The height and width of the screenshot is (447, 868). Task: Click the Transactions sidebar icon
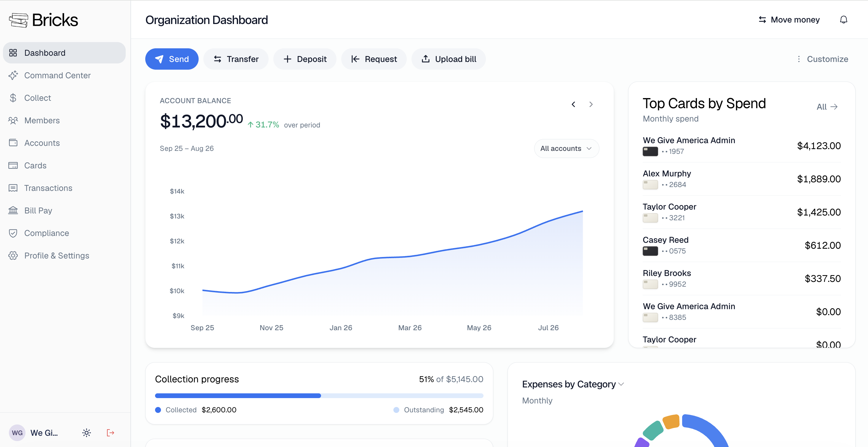click(x=13, y=188)
